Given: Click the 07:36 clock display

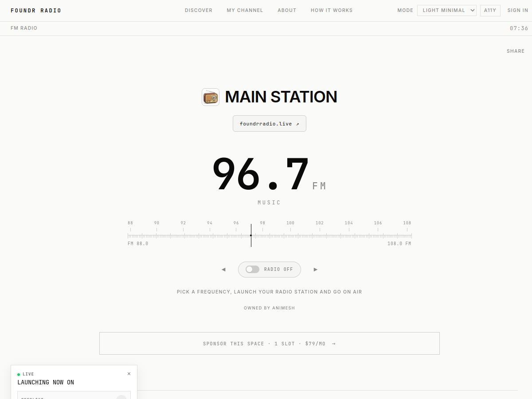Looking at the screenshot, I should (x=519, y=28).
